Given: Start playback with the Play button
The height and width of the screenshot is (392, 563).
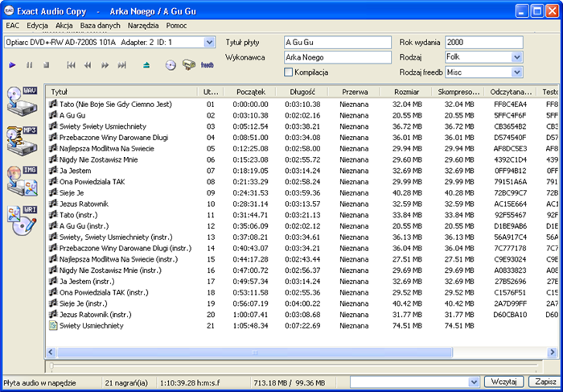Looking at the screenshot, I should click(13, 65).
